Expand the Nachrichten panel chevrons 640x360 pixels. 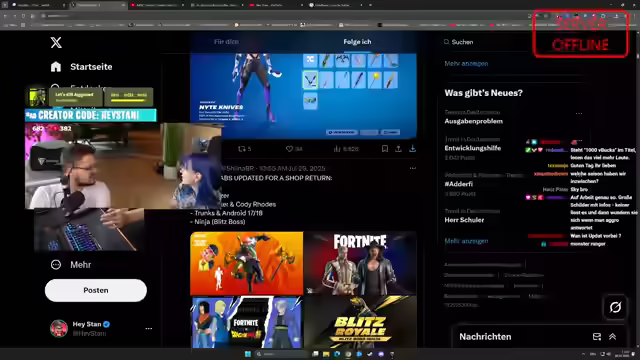[612, 337]
